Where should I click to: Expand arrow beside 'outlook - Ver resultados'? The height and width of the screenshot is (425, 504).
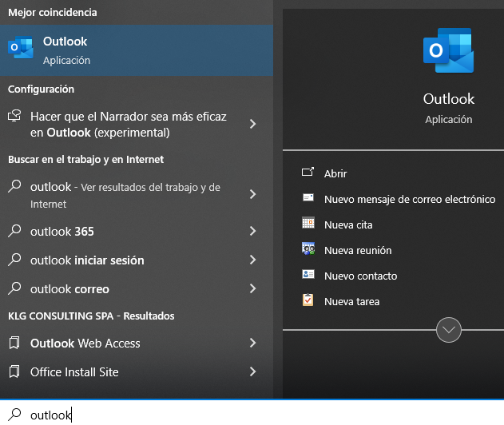tap(253, 194)
